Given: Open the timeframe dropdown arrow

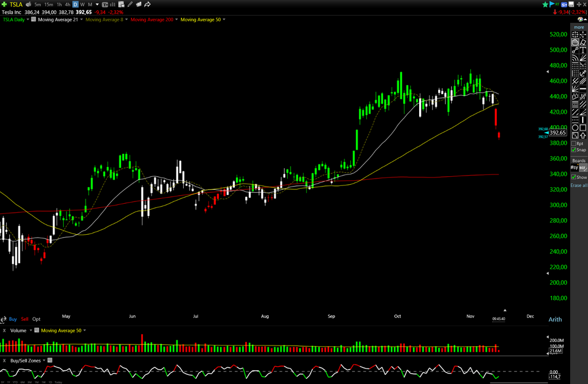Looking at the screenshot, I should click(97, 5).
